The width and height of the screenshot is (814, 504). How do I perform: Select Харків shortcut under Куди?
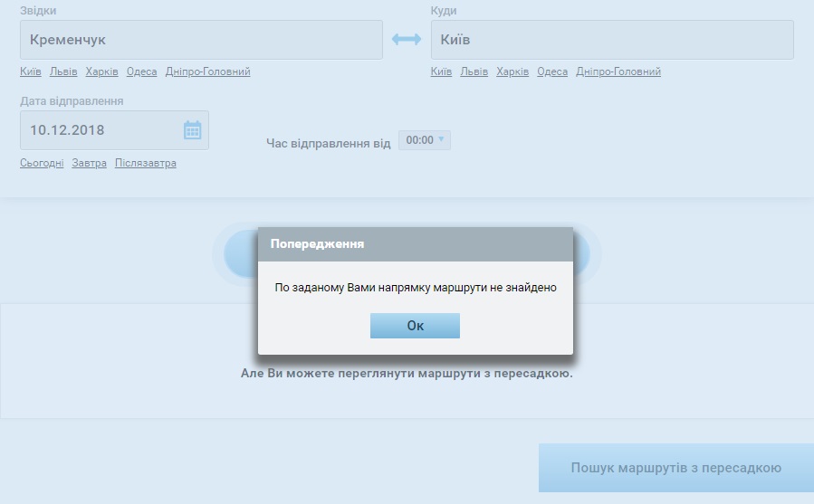tap(512, 72)
